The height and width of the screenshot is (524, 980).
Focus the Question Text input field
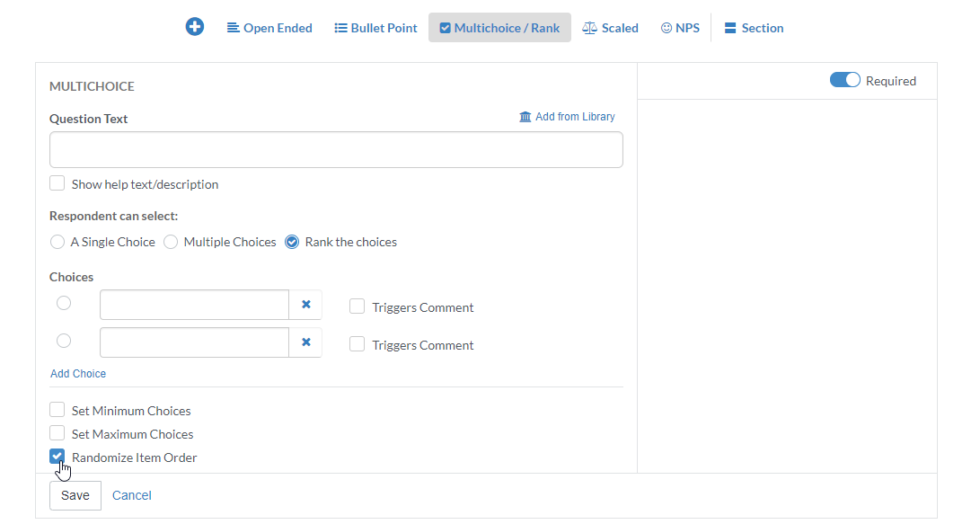click(336, 149)
